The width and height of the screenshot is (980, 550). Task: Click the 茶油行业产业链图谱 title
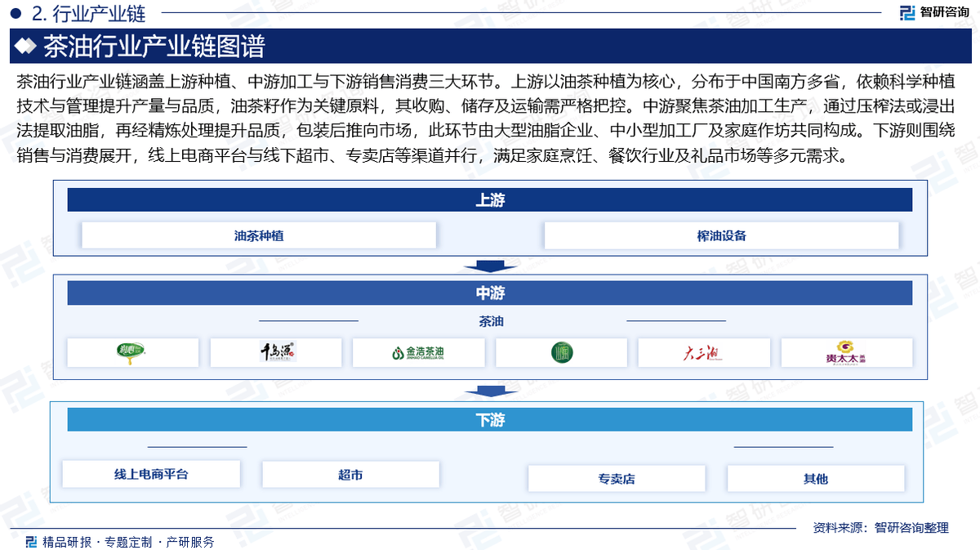(153, 47)
